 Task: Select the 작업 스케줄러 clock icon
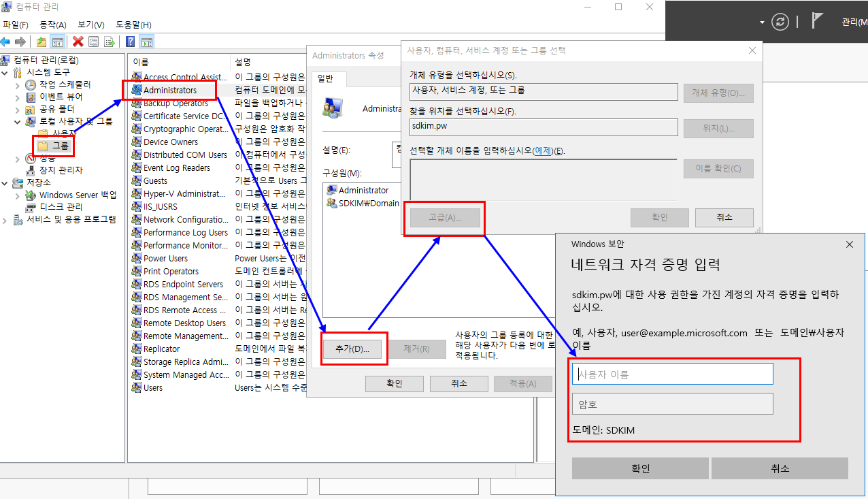(x=31, y=84)
